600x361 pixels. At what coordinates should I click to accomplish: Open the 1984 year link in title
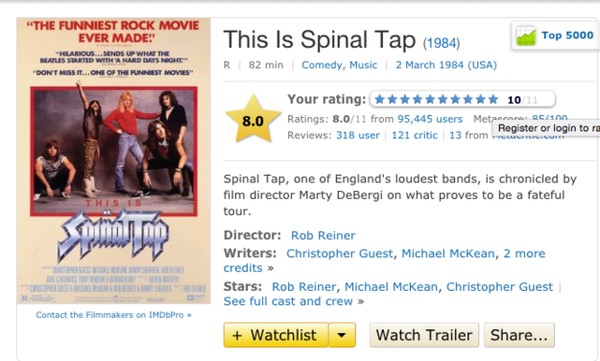[x=441, y=43]
